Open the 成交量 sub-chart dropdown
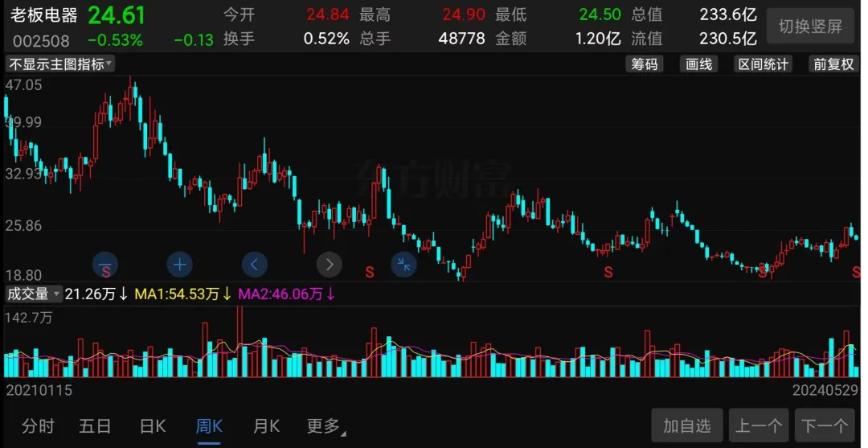This screenshot has height=448, width=868. pos(33,294)
